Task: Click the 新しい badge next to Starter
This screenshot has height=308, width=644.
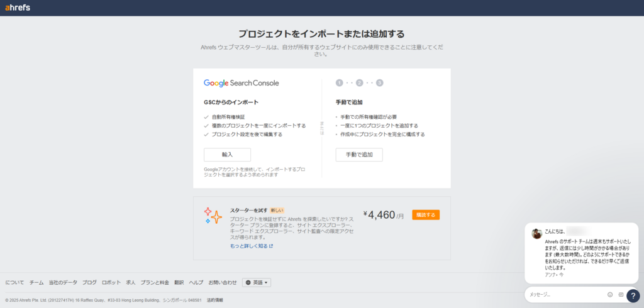Action: click(277, 211)
